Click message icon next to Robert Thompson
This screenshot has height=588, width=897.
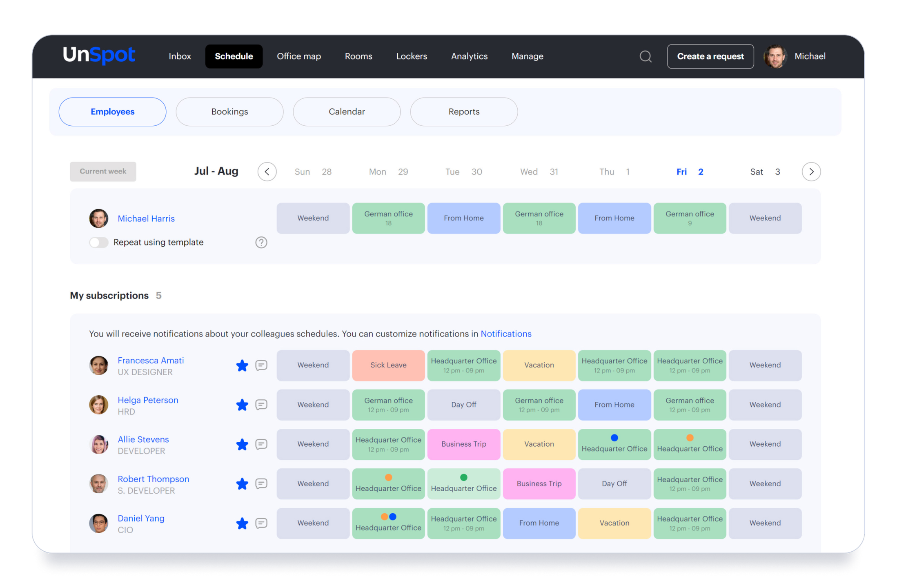click(x=261, y=483)
